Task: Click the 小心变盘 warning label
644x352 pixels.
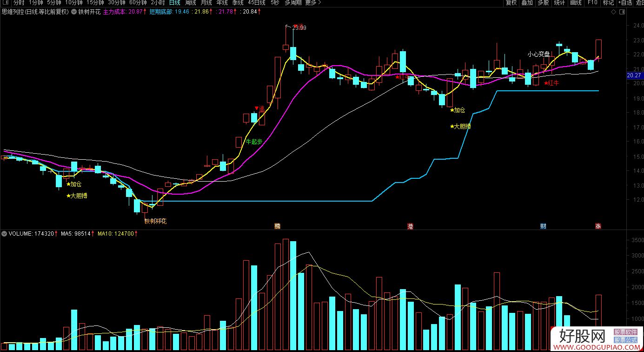Action: [538, 54]
